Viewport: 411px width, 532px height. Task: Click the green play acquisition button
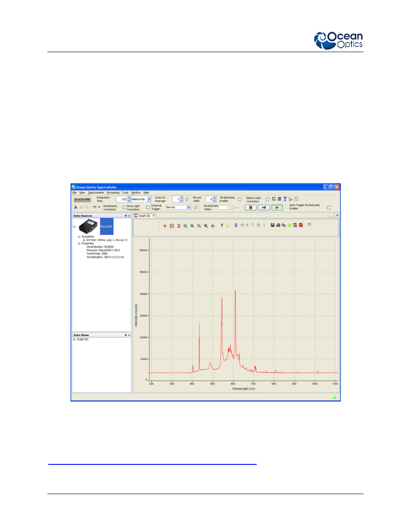277,208
